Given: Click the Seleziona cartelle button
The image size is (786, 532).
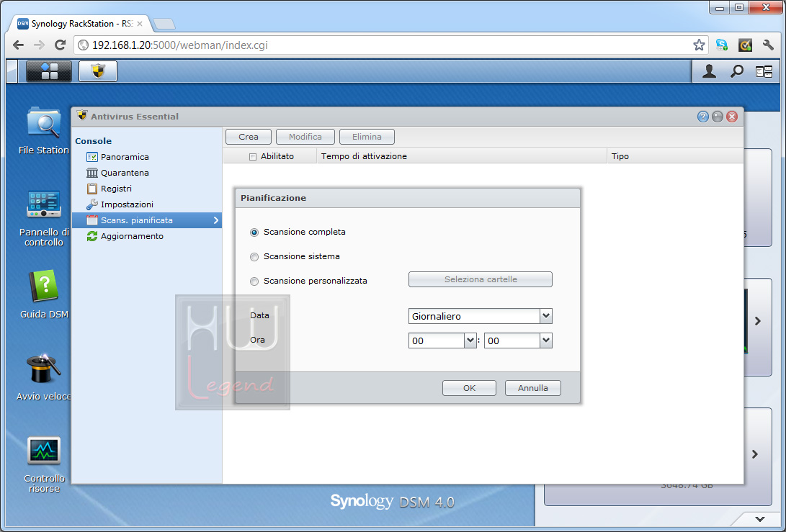Looking at the screenshot, I should (x=481, y=279).
